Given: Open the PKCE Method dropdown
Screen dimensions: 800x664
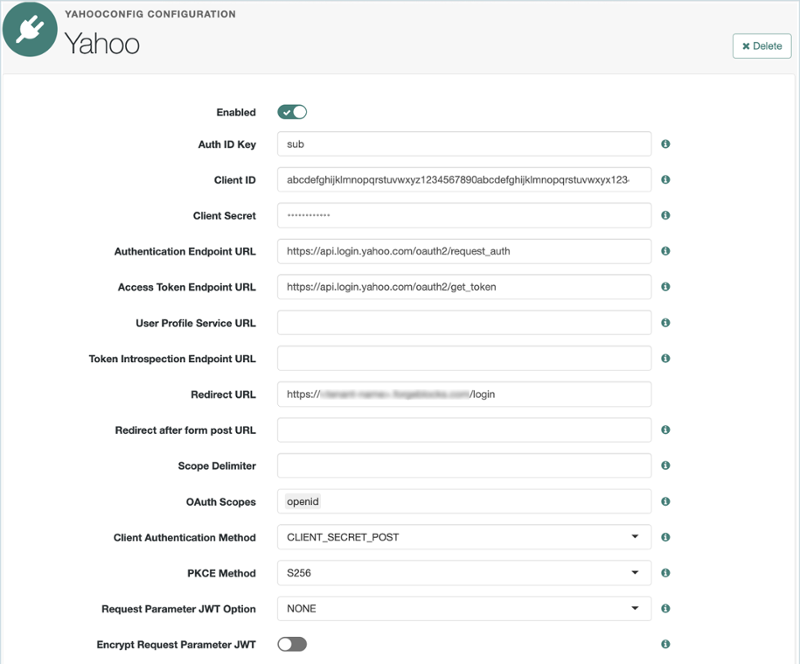Looking at the screenshot, I should [x=464, y=573].
